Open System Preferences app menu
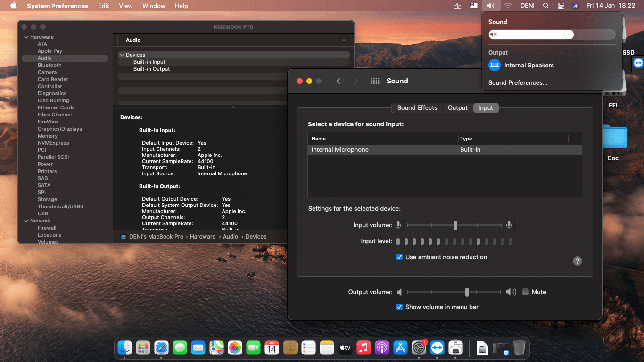 pos(58,6)
